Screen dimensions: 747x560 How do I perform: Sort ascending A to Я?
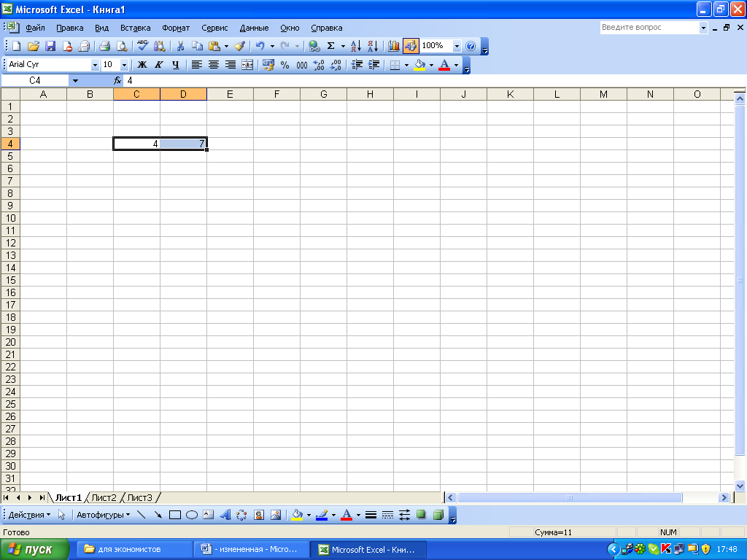[x=356, y=46]
